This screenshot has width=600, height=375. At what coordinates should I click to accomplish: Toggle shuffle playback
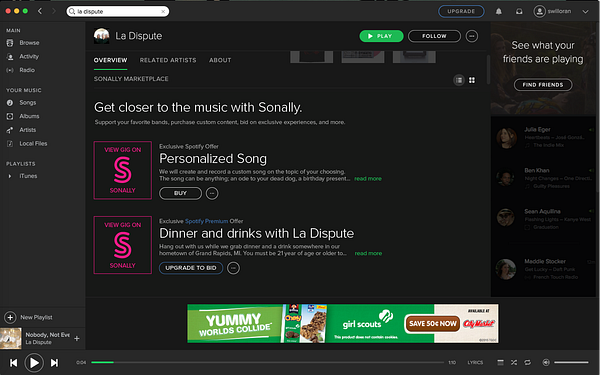click(514, 362)
